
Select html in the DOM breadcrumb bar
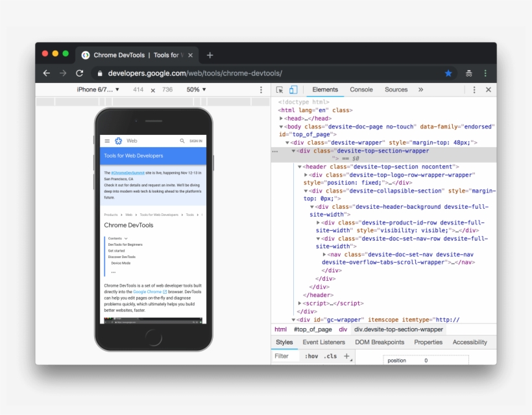pyautogui.click(x=280, y=329)
